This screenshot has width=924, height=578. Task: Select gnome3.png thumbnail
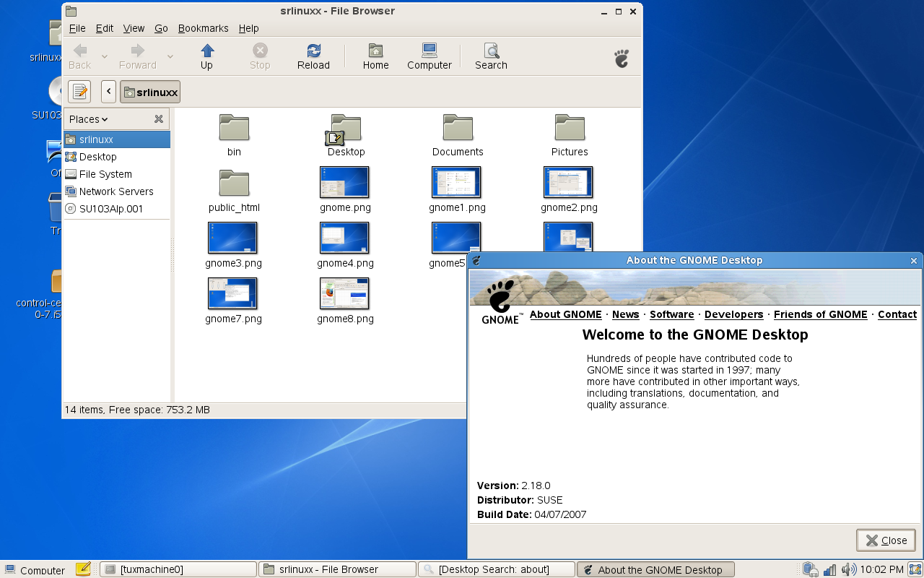232,238
